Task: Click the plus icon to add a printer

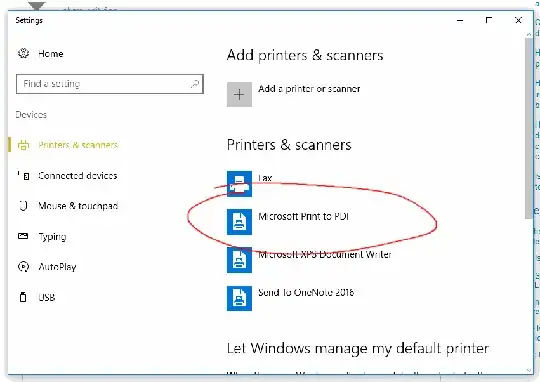Action: tap(239, 94)
